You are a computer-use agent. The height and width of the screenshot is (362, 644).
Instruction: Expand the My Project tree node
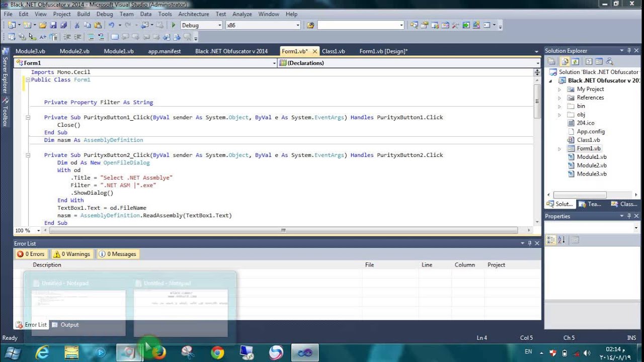(x=559, y=89)
